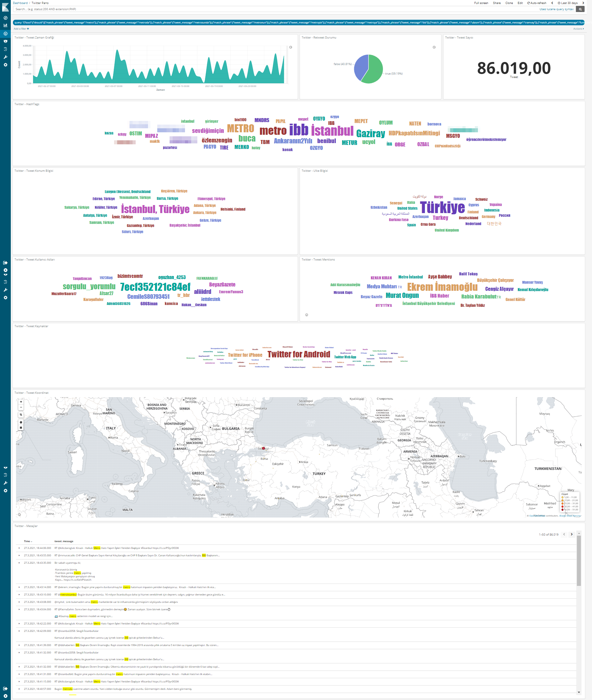
Task: Open the Share menu
Action: (x=497, y=3)
